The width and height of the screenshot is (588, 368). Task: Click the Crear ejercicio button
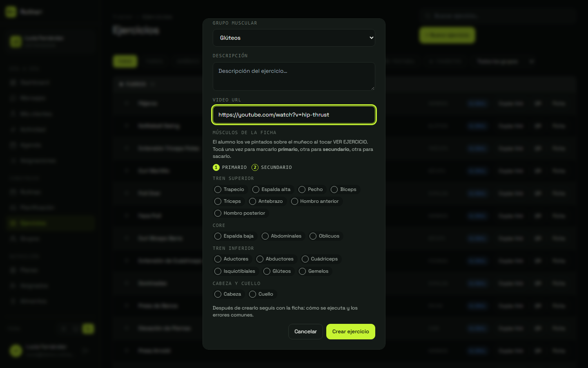click(x=351, y=332)
